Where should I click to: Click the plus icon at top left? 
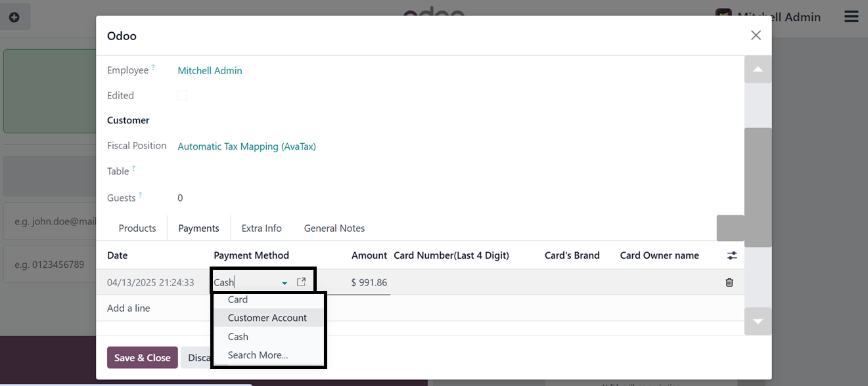(14, 17)
